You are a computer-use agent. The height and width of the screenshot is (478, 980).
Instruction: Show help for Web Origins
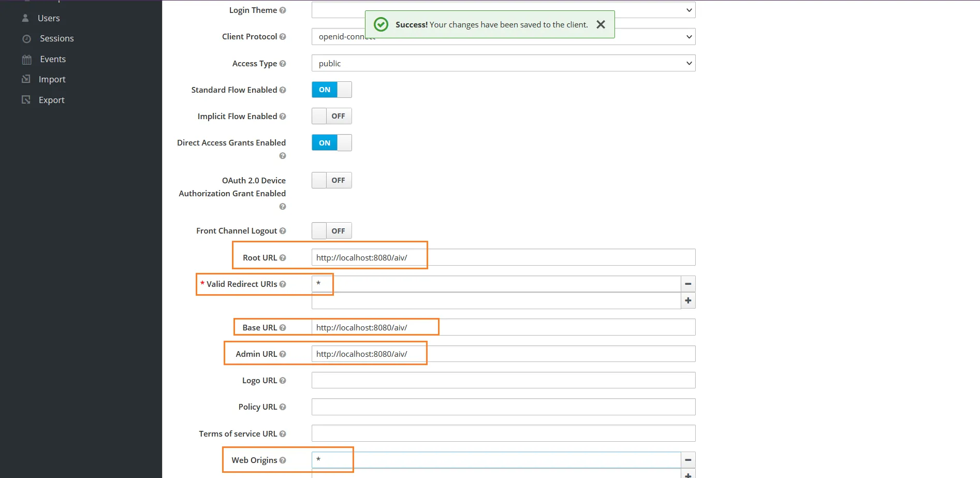283,460
